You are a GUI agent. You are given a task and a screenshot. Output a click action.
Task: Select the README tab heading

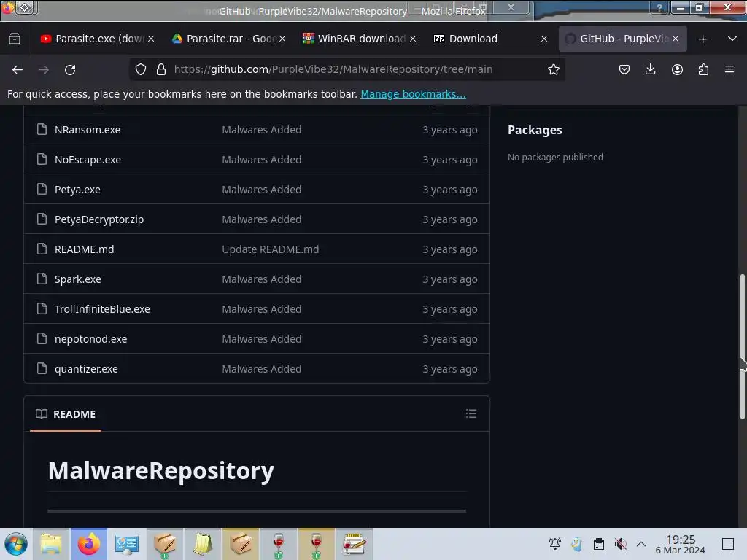click(66, 414)
